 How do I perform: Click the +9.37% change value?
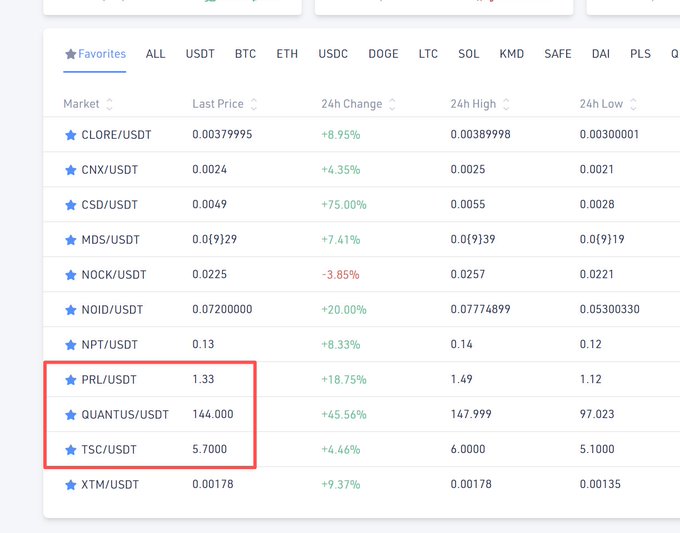pyautogui.click(x=340, y=484)
